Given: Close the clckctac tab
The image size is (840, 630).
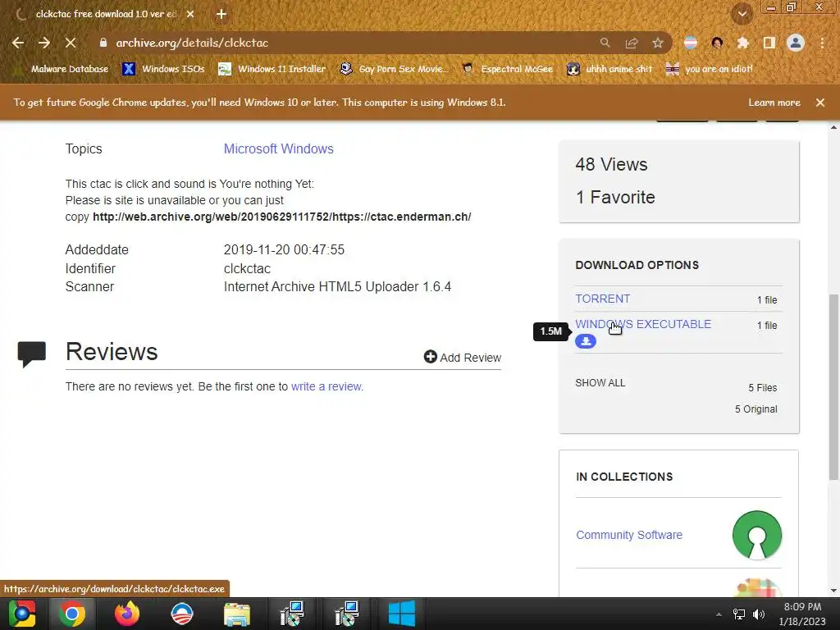Looking at the screenshot, I should click(x=190, y=15).
